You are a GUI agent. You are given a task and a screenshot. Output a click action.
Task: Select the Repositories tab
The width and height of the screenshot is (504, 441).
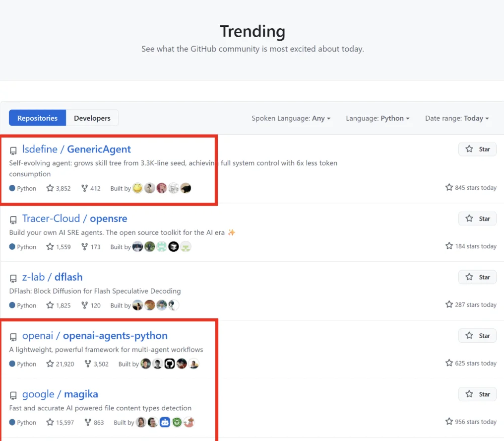[x=37, y=118]
